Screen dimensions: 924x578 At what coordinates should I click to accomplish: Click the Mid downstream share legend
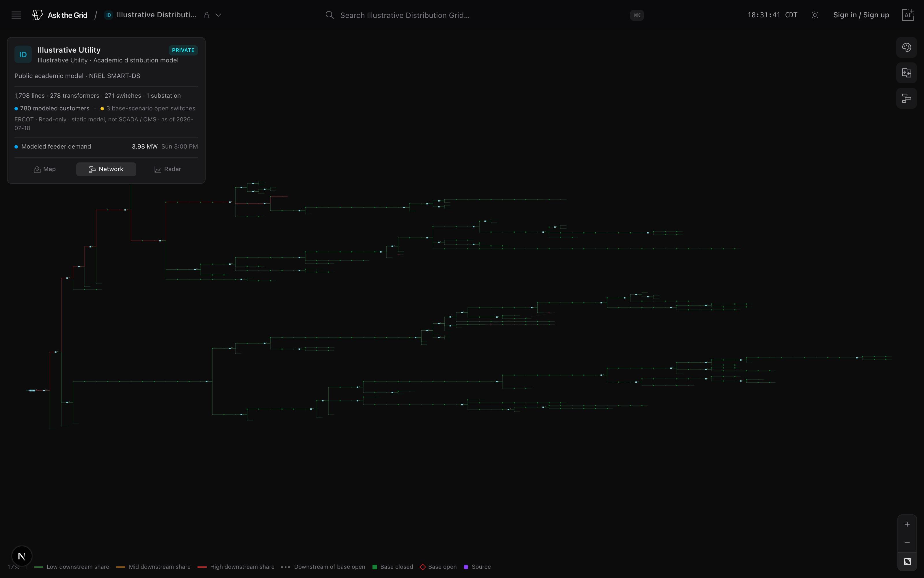(153, 567)
